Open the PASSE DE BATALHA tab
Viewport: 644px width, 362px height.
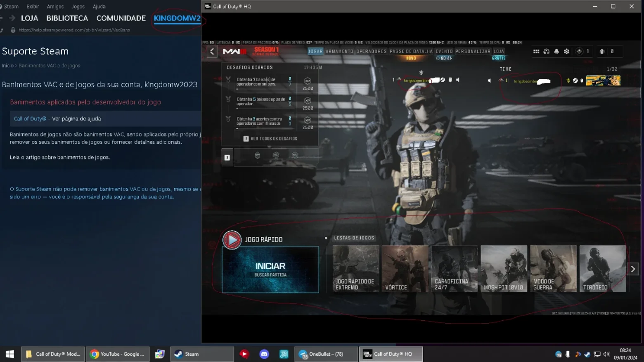[x=411, y=52]
